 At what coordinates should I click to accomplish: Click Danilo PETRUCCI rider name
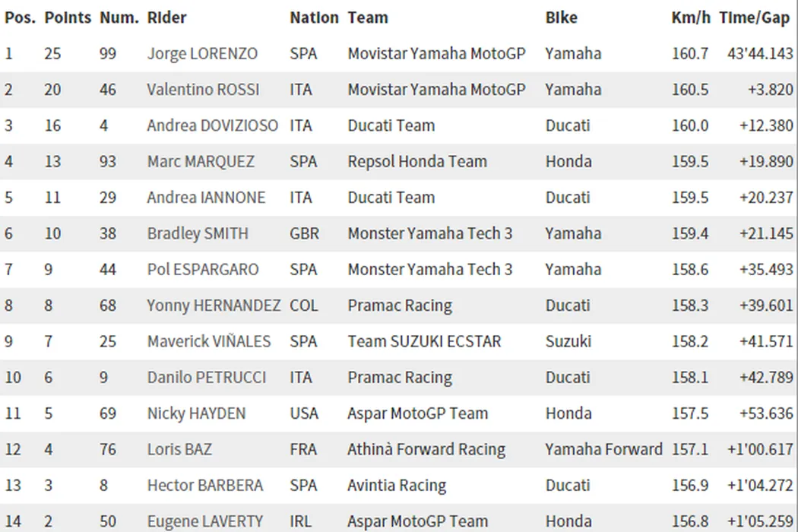point(206,378)
